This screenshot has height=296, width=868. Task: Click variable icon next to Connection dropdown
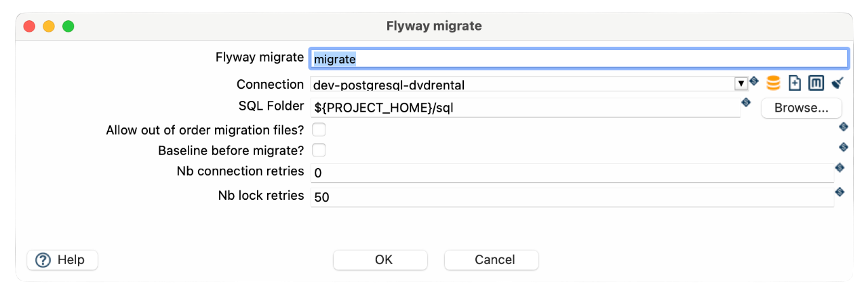coord(753,81)
